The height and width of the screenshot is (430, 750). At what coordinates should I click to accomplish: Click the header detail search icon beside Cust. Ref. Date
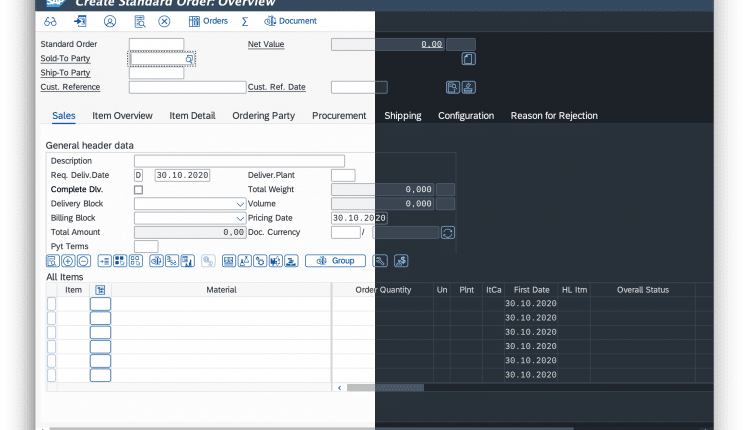click(x=452, y=87)
